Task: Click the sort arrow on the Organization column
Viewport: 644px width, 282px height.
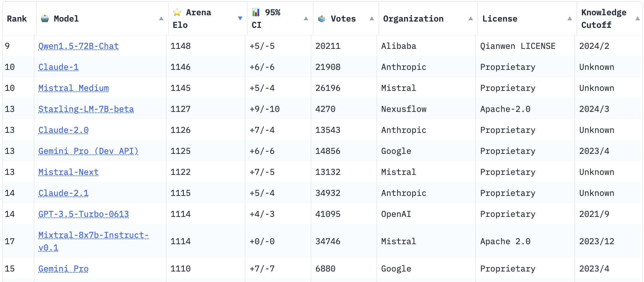Action: coord(471,18)
